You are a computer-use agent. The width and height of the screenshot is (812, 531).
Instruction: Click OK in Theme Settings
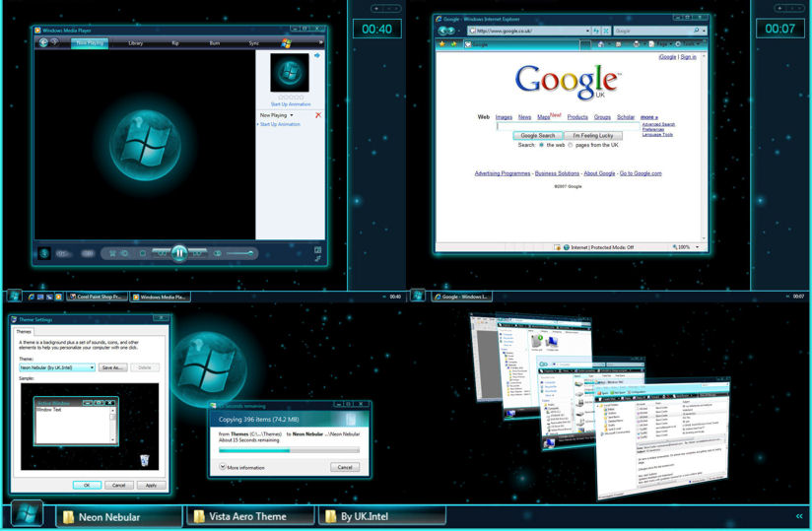(x=87, y=485)
